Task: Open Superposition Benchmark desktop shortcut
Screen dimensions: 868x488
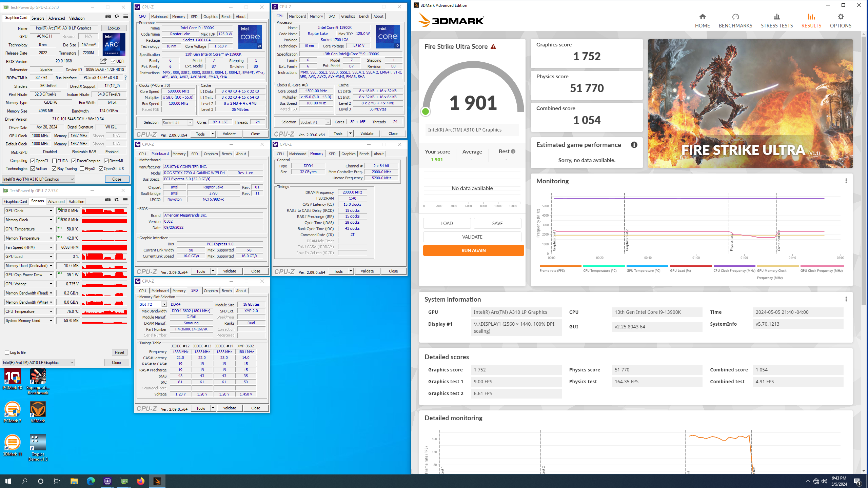Action: (38, 382)
